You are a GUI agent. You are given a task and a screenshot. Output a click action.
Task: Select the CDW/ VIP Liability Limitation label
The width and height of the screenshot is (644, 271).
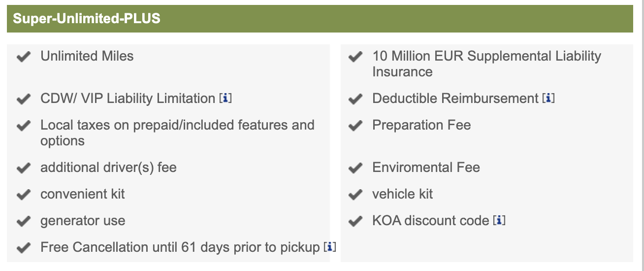[128, 99]
